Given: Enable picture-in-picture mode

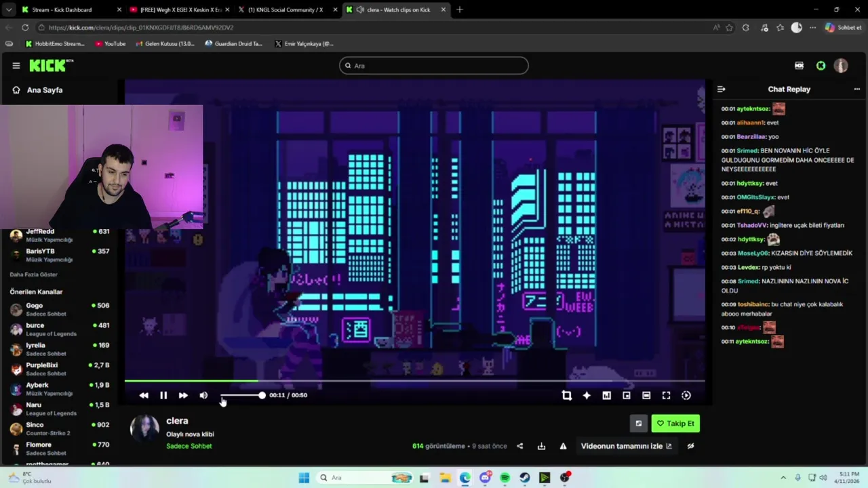Looking at the screenshot, I should [627, 395].
